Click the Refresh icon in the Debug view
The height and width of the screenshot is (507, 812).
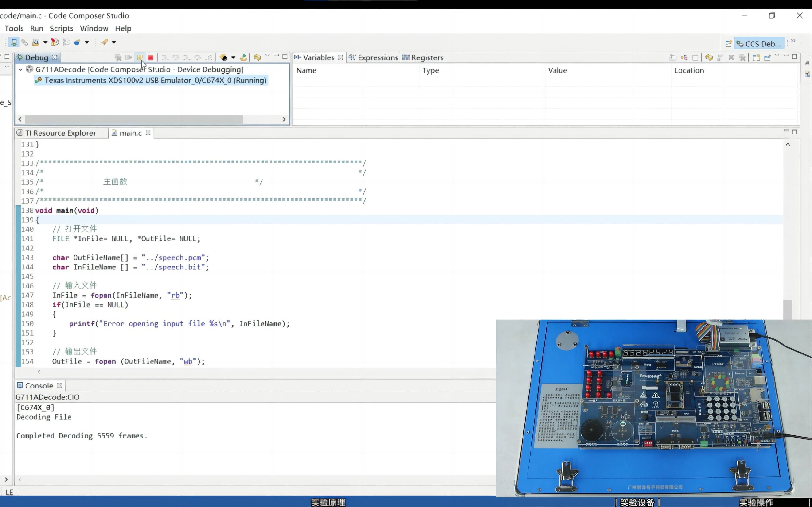[x=257, y=58]
